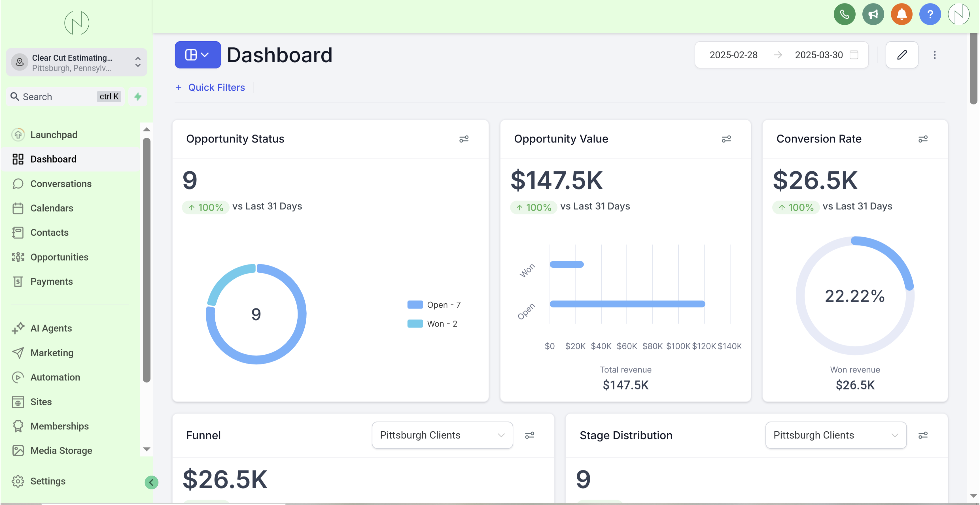Click the green phone dialer icon
The height and width of the screenshot is (505, 980).
pyautogui.click(x=844, y=14)
